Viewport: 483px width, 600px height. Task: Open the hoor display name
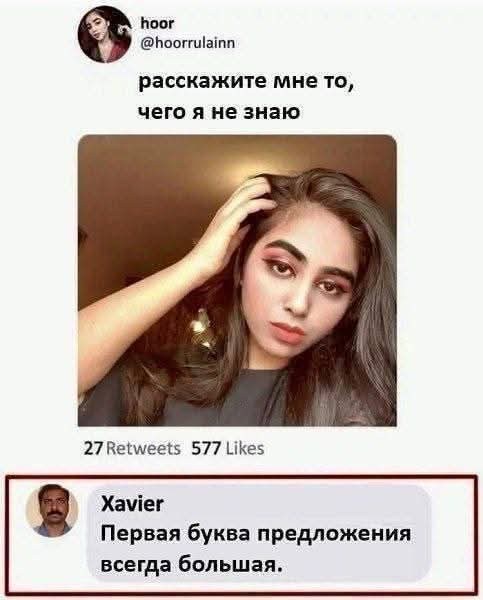pyautogui.click(x=157, y=24)
